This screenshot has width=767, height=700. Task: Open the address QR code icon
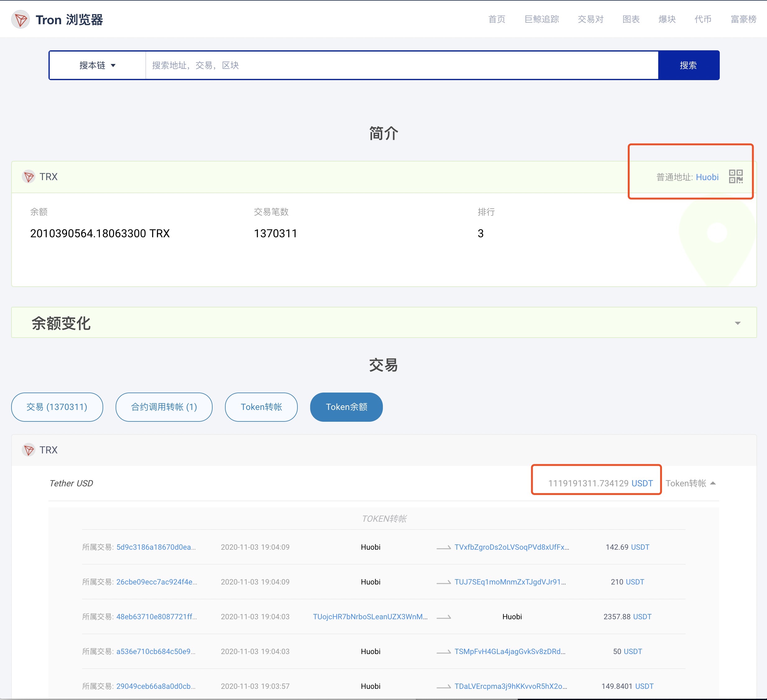click(736, 177)
